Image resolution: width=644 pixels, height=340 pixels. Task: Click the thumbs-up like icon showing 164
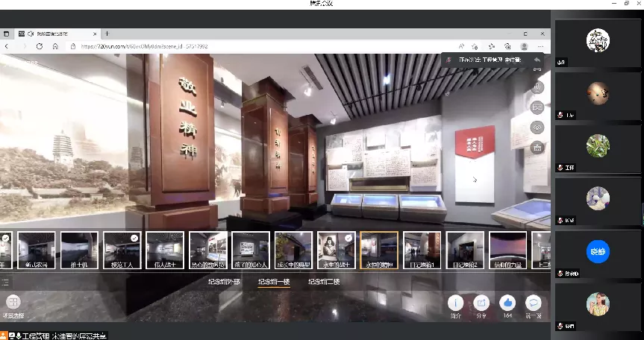tap(507, 303)
